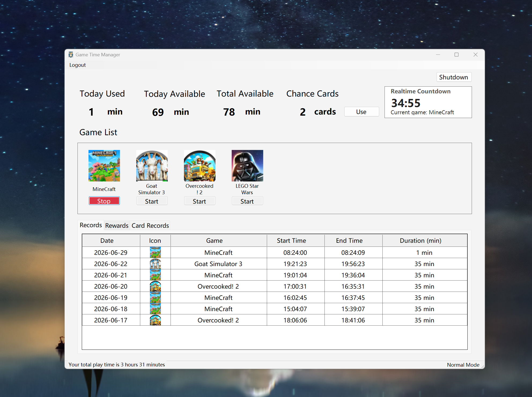The height and width of the screenshot is (397, 532).
Task: Click the Normal Mode status indicator
Action: coord(463,365)
